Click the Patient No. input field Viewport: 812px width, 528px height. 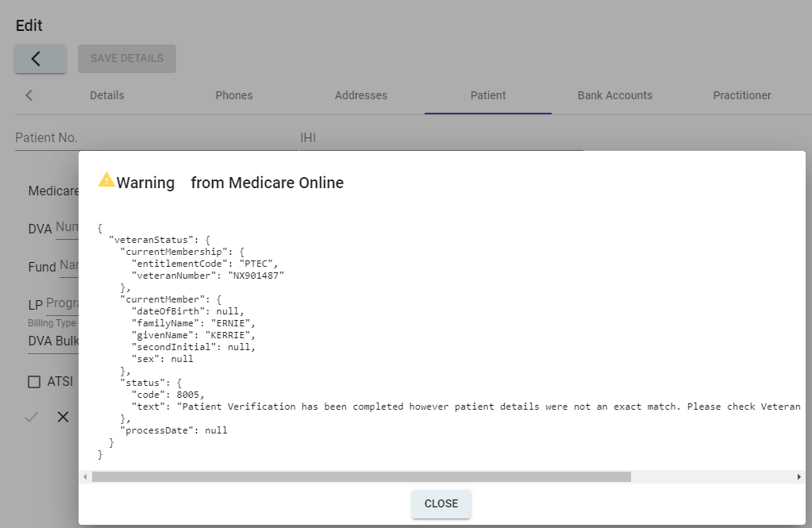[156, 138]
